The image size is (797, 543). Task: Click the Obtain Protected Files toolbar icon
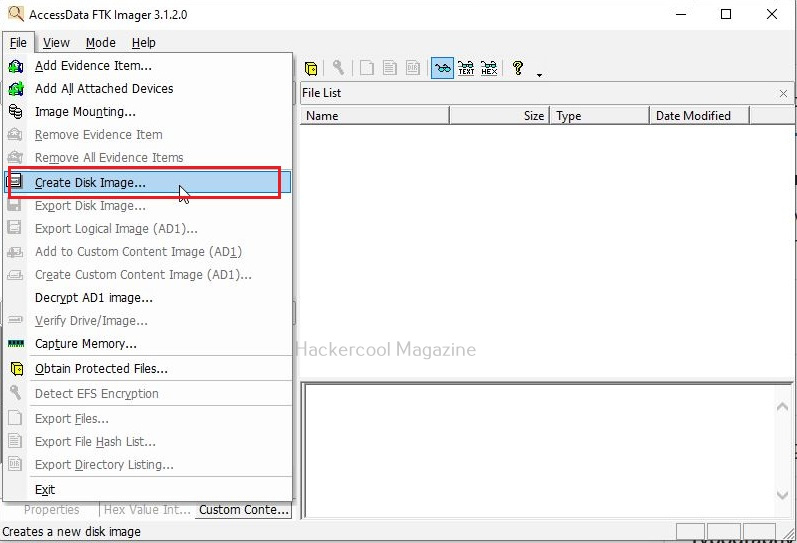[x=311, y=68]
